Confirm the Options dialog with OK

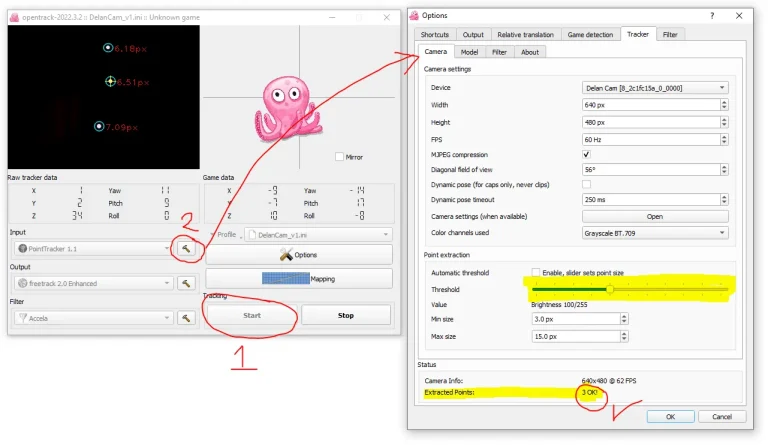[x=671, y=417]
